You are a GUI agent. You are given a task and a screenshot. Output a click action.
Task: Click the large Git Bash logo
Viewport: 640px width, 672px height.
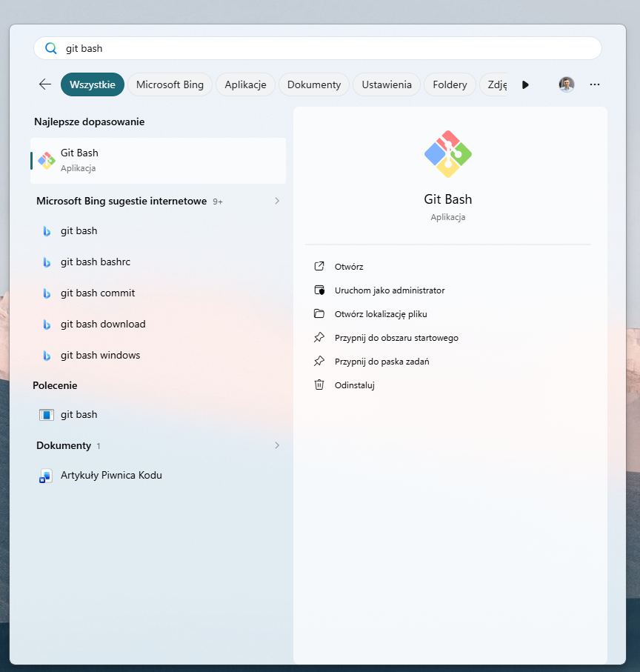(448, 154)
